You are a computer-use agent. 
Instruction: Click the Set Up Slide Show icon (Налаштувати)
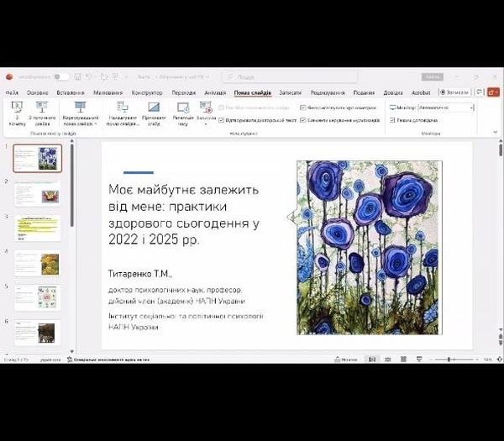point(123,108)
